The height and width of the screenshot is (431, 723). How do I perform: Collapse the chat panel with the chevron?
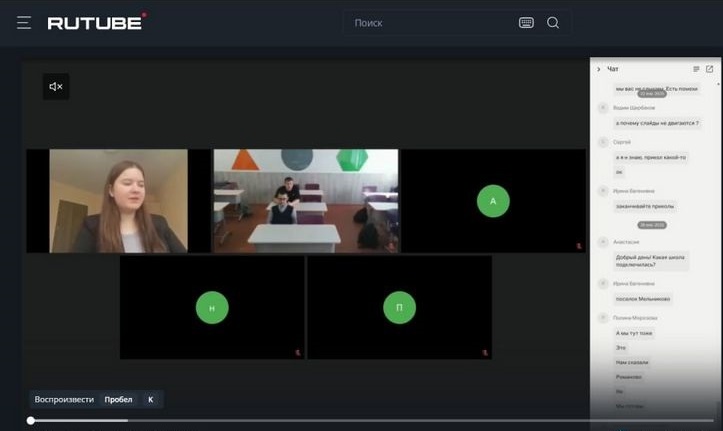(x=599, y=69)
